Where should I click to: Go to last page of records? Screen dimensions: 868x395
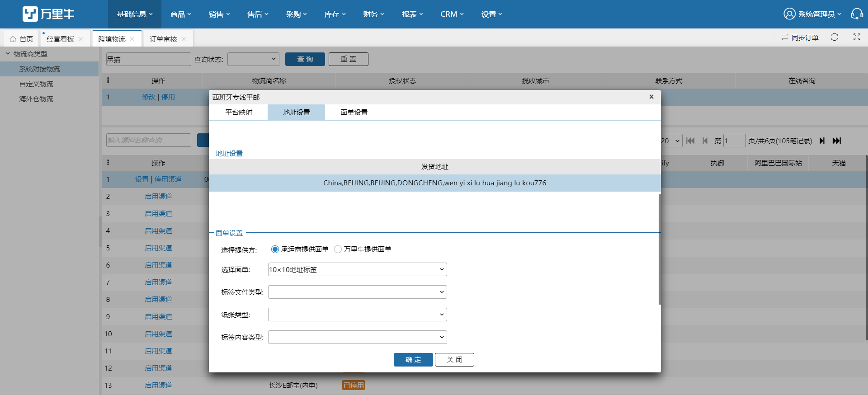837,141
